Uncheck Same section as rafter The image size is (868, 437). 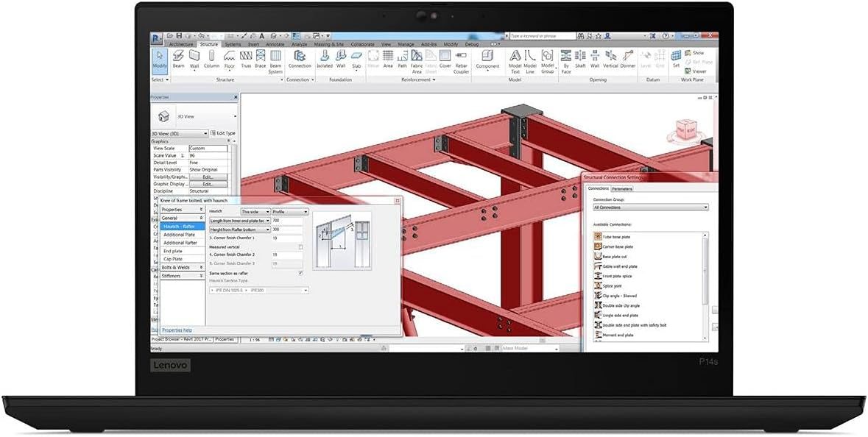click(300, 273)
